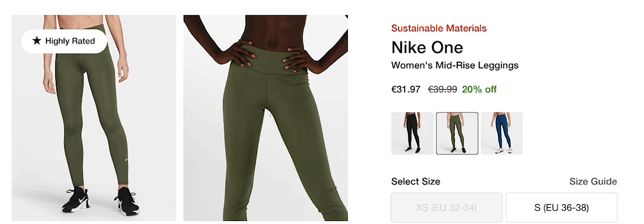Select the blue leggings colour thumbnail

[501, 133]
